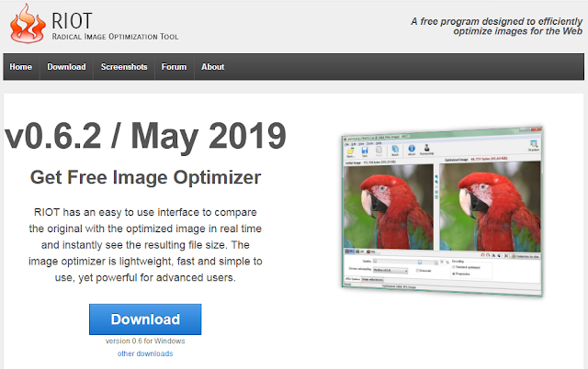Click the RIOT application screenshot preview
This screenshot has width=588, height=369.
(442, 212)
